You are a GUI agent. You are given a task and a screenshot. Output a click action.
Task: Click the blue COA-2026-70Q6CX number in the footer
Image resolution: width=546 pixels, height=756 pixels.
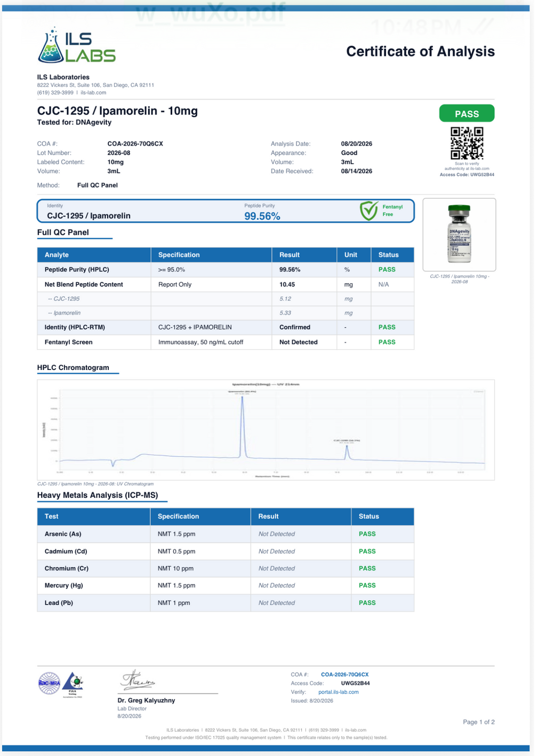[344, 674]
